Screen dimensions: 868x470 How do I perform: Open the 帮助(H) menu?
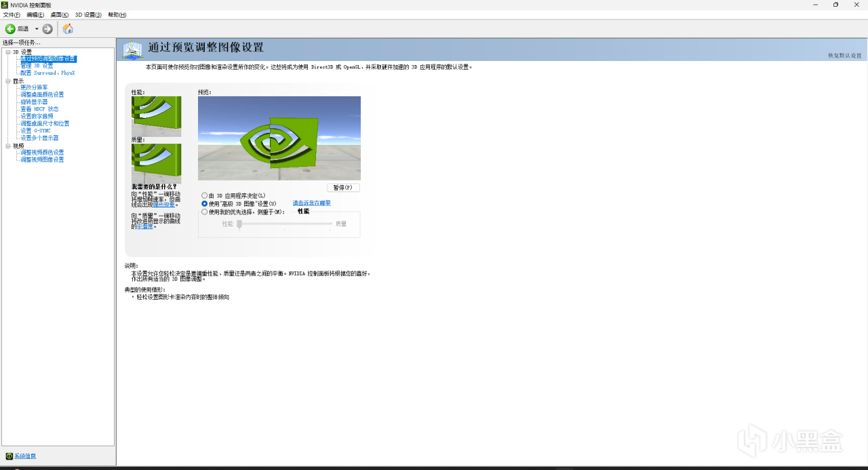tap(117, 14)
